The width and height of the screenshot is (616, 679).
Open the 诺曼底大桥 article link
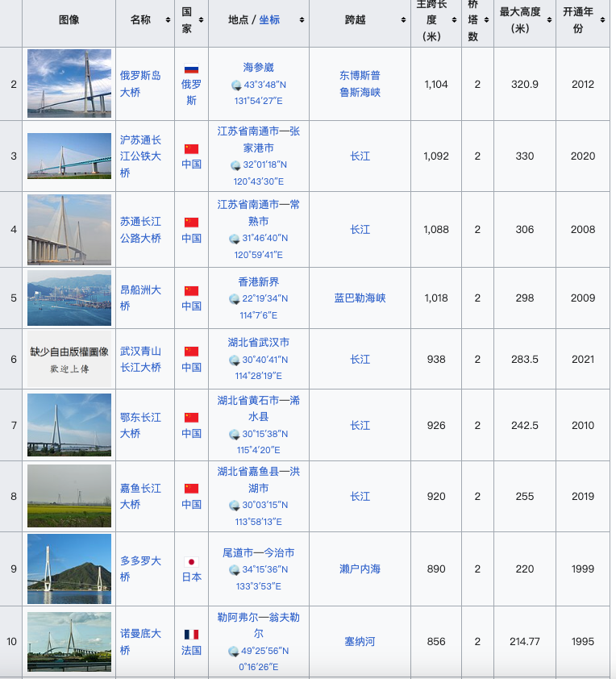tap(140, 642)
